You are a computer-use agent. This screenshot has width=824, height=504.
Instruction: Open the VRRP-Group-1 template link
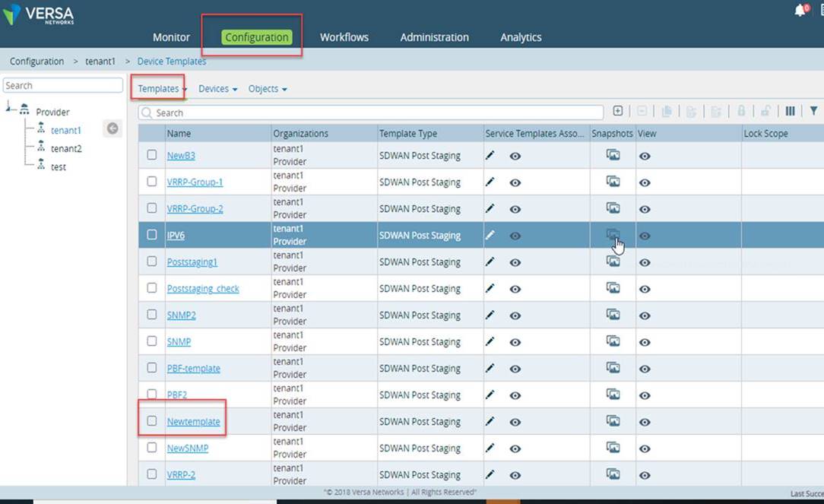(195, 182)
